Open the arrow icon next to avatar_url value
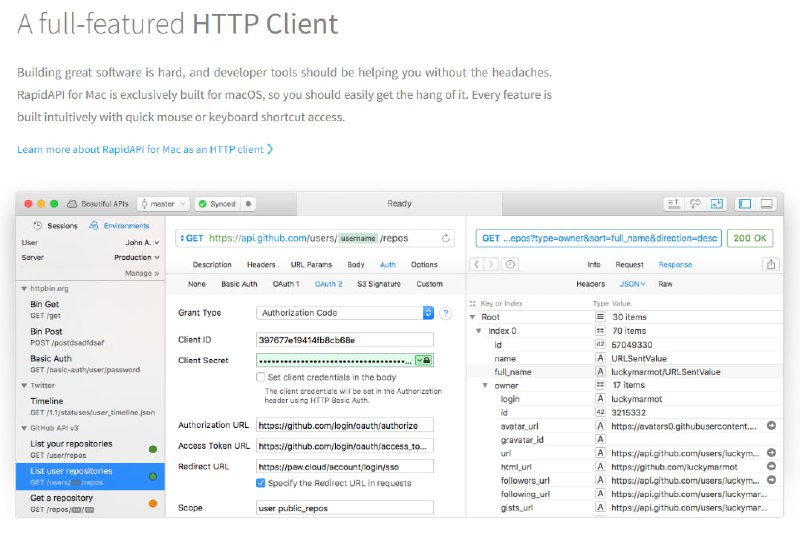This screenshot has width=800, height=535. click(x=771, y=425)
